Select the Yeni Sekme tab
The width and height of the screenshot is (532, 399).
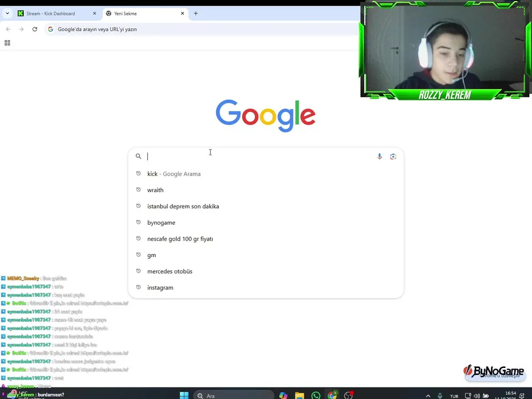tap(145, 13)
